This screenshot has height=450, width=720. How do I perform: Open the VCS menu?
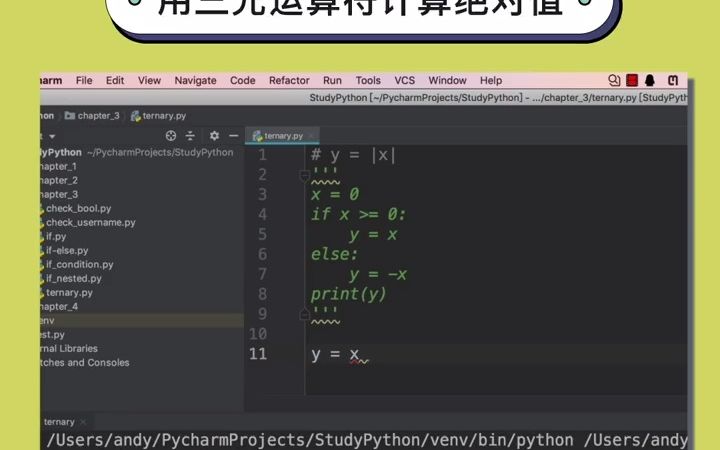[405, 80]
